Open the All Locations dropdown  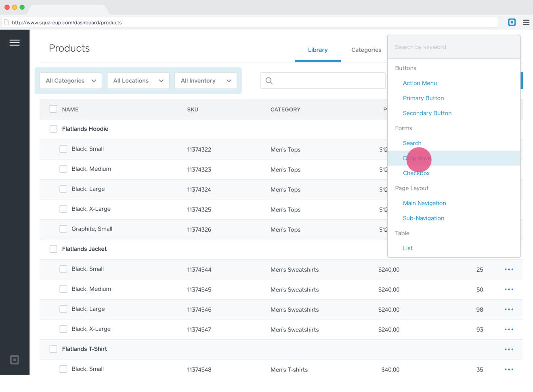click(138, 81)
